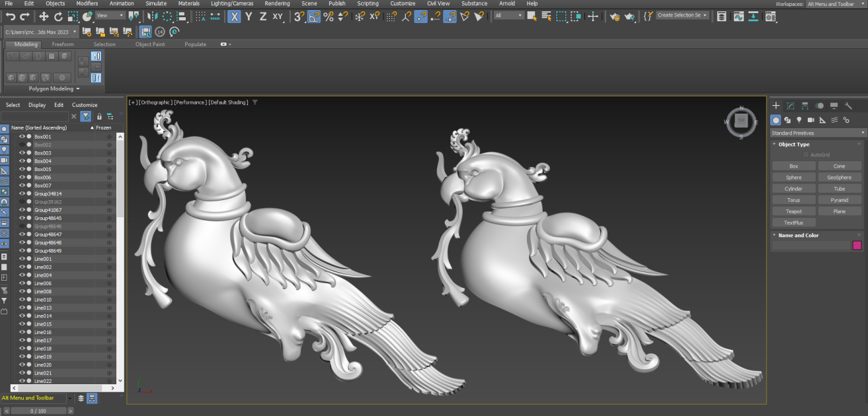This screenshot has height=416, width=868.
Task: Create a Teapot primitive button
Action: [x=794, y=211]
